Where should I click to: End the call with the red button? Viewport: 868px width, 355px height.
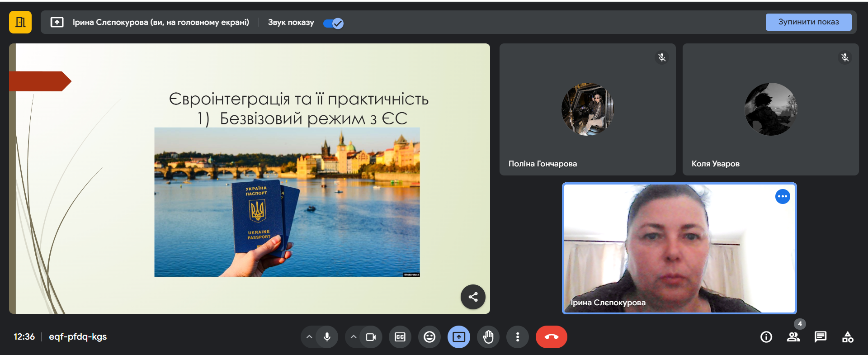pyautogui.click(x=551, y=337)
